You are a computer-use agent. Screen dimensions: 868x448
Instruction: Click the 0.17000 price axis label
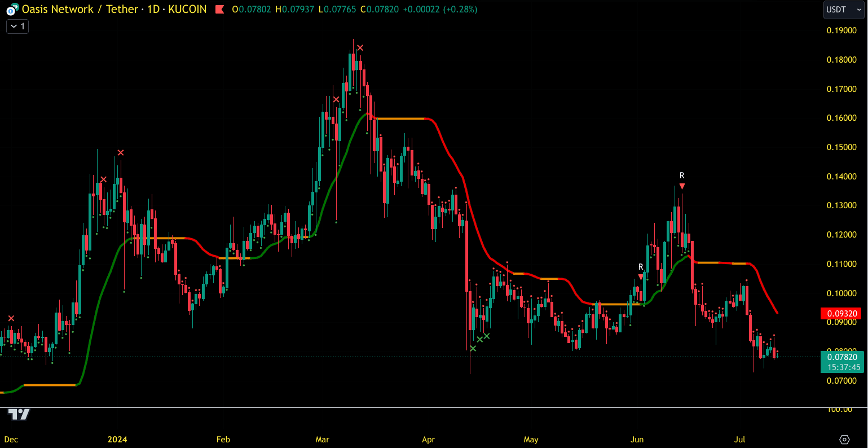tap(841, 89)
